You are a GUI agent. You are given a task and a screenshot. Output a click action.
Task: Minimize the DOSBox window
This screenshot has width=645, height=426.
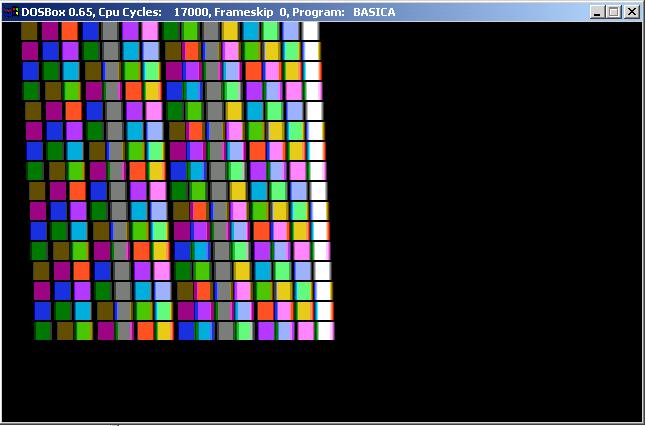click(x=598, y=12)
